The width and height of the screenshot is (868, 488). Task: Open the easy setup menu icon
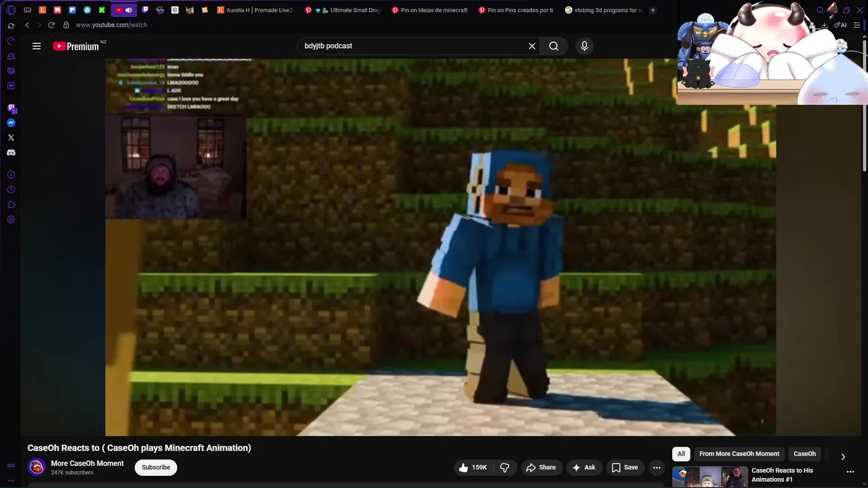[x=859, y=25]
